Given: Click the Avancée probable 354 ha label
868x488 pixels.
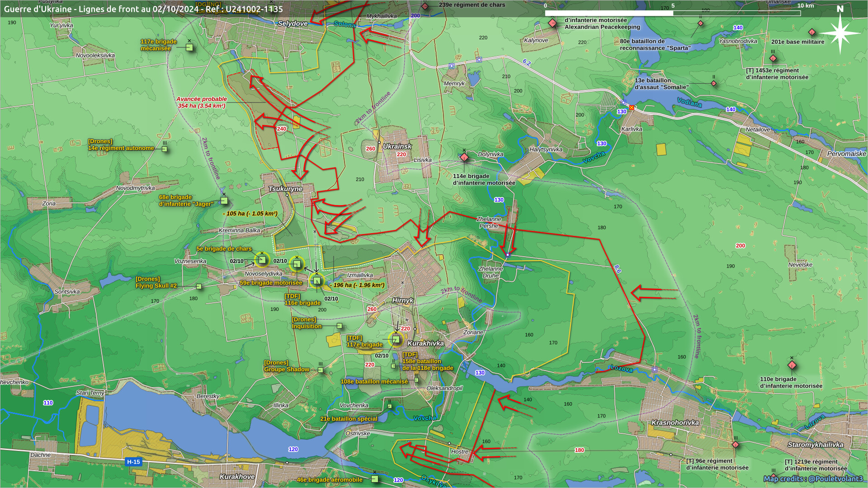Looking at the screenshot, I should (x=202, y=102).
